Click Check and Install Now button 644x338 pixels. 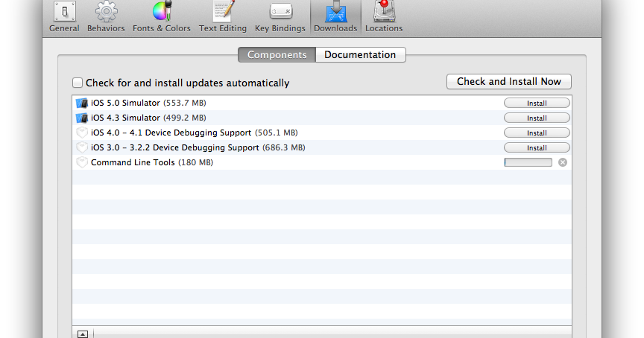(x=509, y=82)
